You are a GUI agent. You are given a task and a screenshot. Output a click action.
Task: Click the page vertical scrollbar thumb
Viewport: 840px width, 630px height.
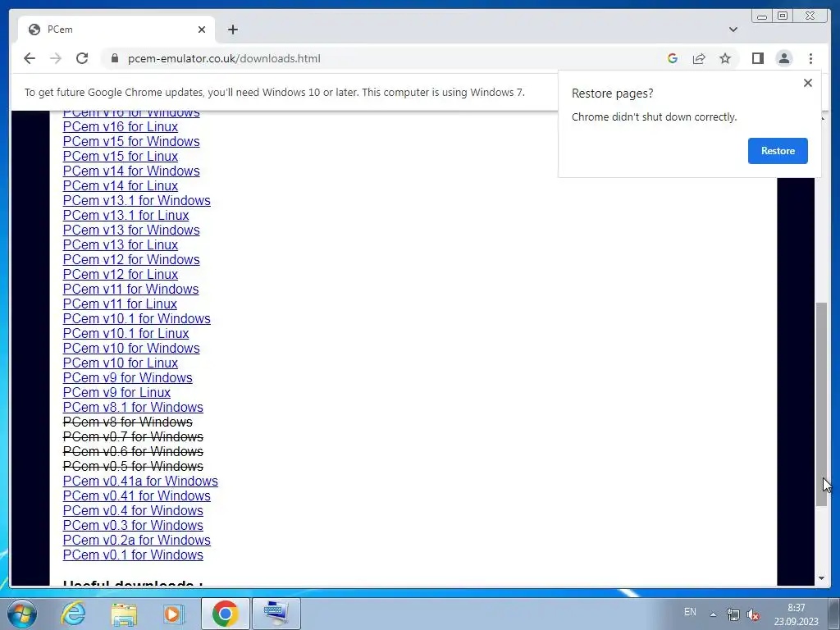(x=821, y=404)
